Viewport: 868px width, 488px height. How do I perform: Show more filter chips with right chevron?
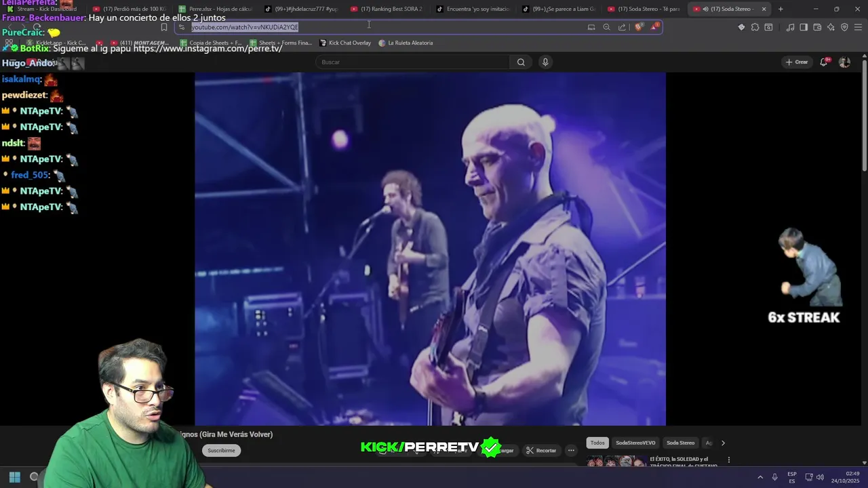[x=723, y=443]
